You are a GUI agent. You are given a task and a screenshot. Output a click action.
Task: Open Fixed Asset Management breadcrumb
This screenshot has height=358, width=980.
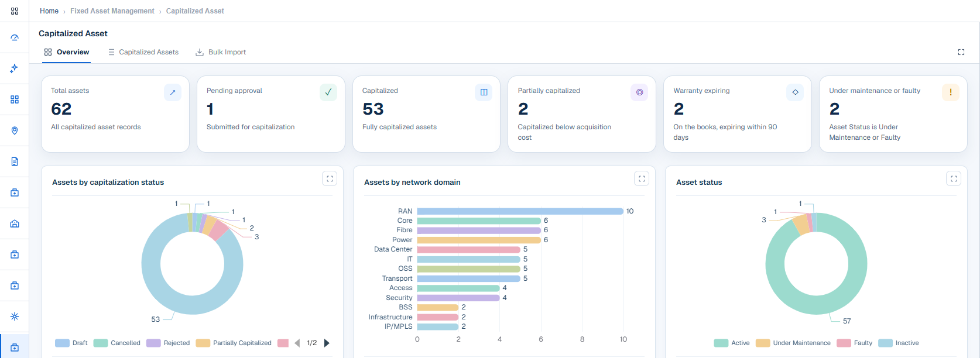(x=112, y=11)
